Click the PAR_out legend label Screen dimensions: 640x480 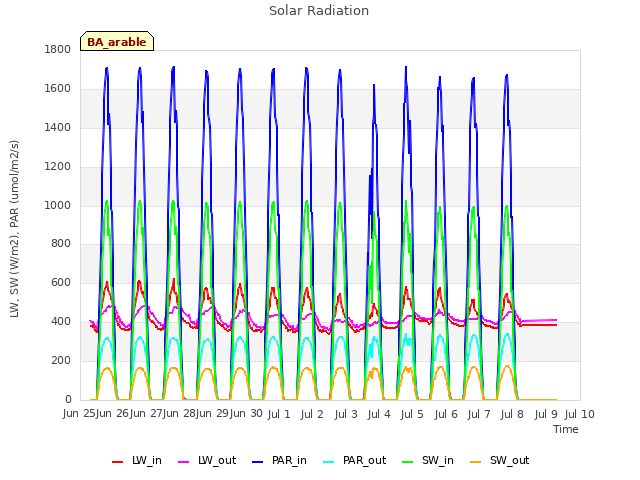364,460
